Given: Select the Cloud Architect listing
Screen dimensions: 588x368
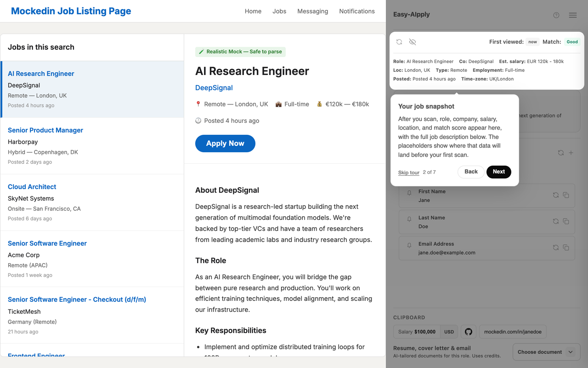Looking at the screenshot, I should (x=92, y=202).
